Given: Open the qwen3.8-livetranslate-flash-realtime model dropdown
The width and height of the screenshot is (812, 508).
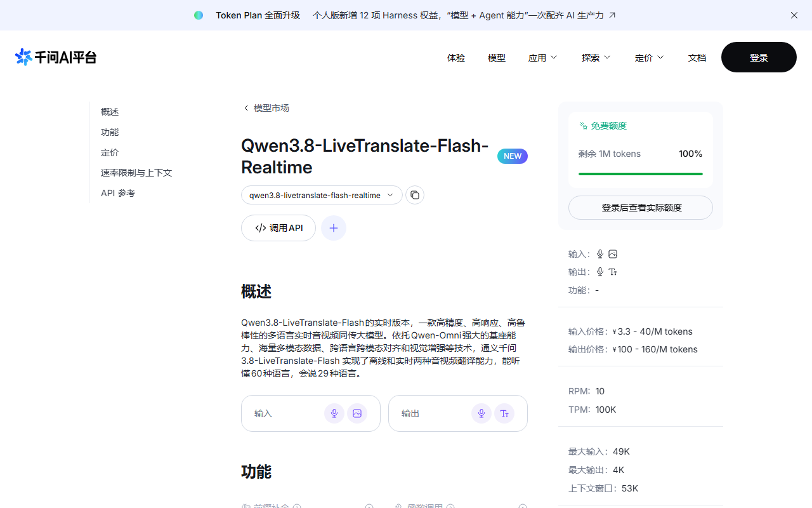Looking at the screenshot, I should tap(322, 195).
